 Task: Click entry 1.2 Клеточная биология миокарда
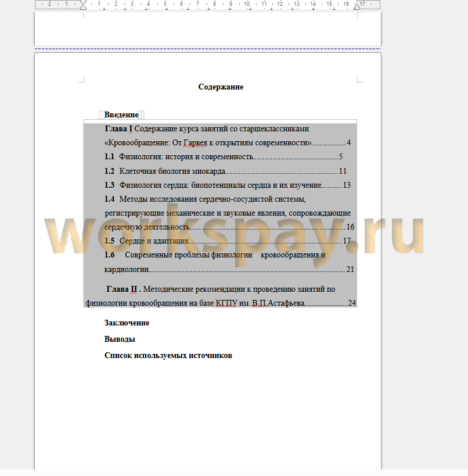click(x=225, y=171)
